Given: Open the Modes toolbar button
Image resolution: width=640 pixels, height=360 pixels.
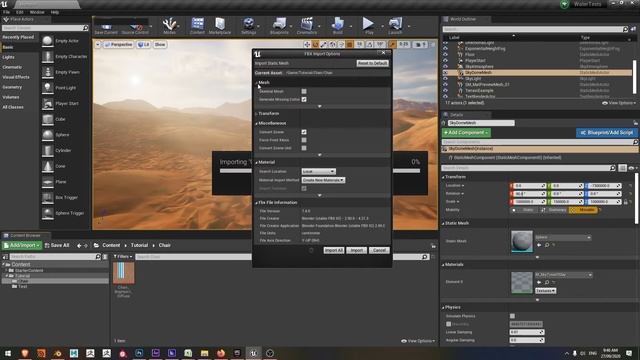Looking at the screenshot, I should click(169, 25).
